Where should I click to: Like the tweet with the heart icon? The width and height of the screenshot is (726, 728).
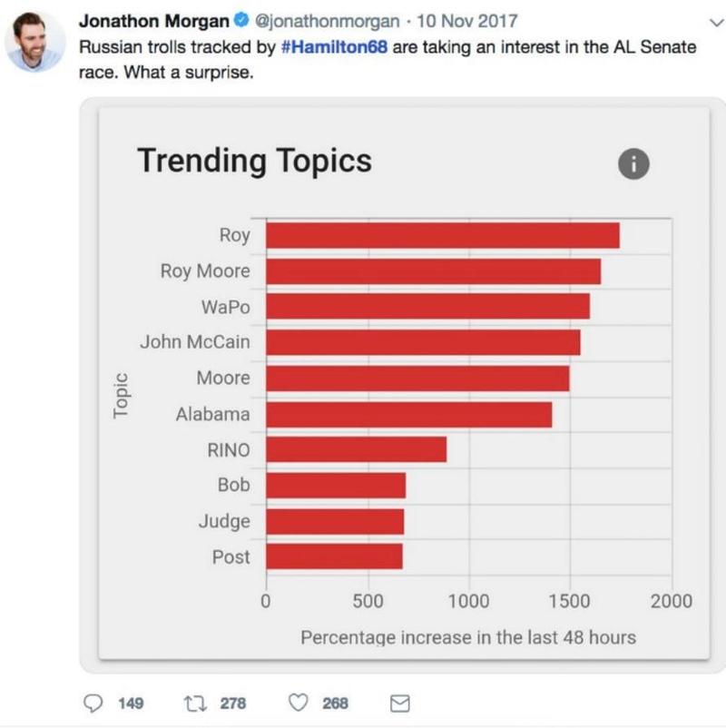point(298,703)
